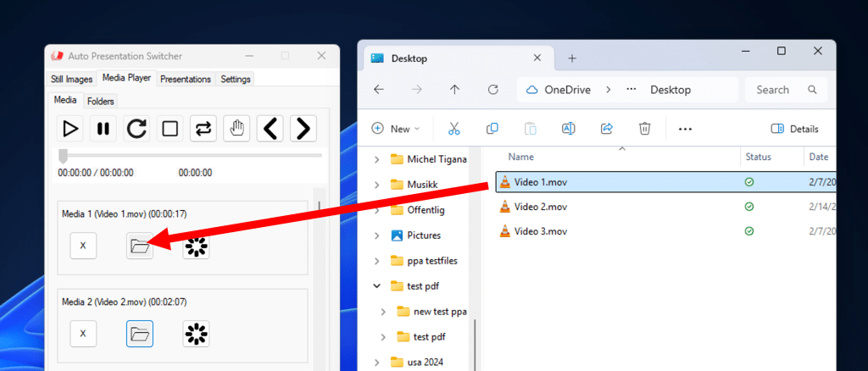The height and width of the screenshot is (371, 868).
Task: Pause the media player
Action: pyautogui.click(x=103, y=129)
